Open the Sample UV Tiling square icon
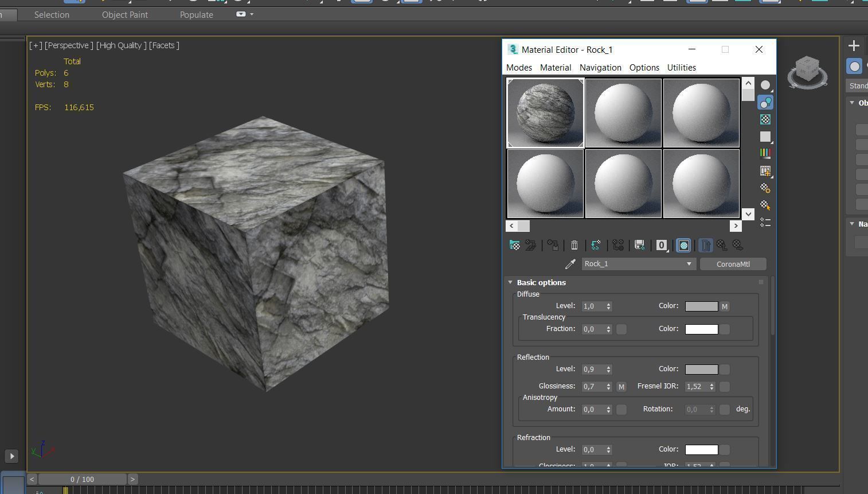868x494 pixels. point(765,137)
